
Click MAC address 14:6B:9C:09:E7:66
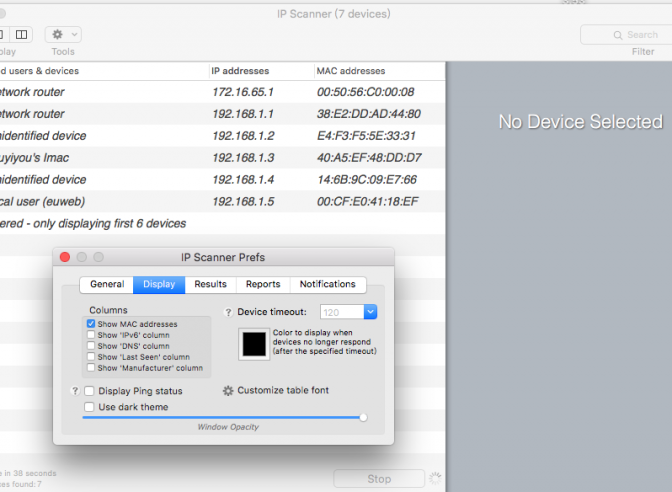pyautogui.click(x=367, y=180)
